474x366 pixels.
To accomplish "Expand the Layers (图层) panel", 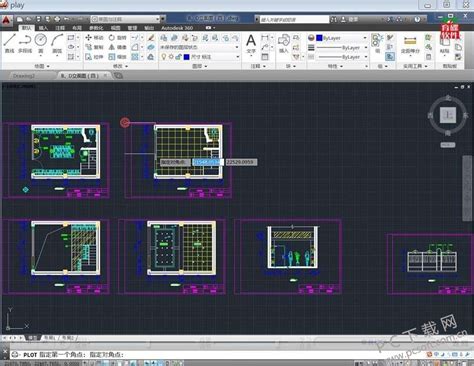I will coord(200,66).
